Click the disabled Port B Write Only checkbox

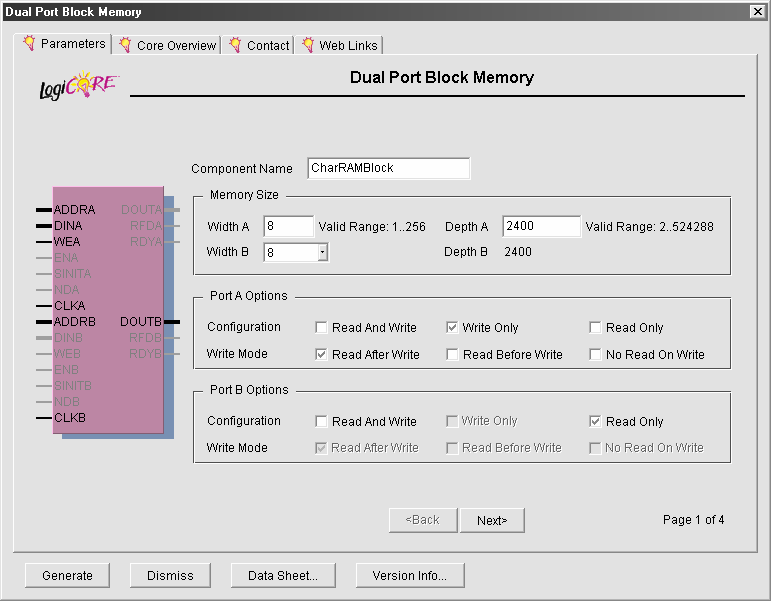click(452, 421)
